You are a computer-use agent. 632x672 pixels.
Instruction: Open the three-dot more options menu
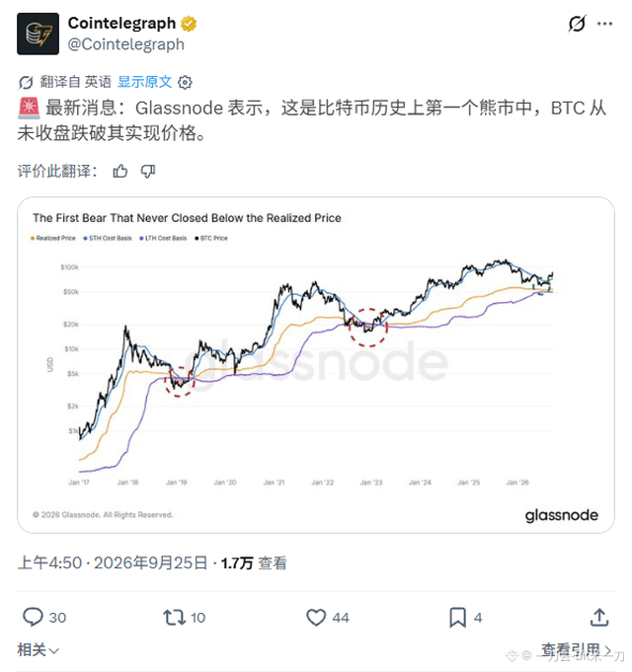[x=604, y=24]
